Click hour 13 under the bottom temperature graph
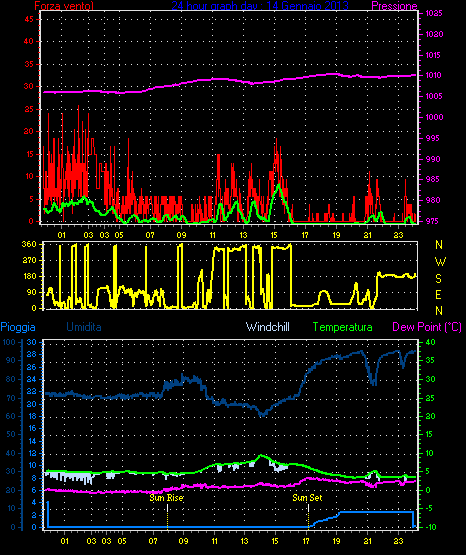The width and height of the screenshot is (466, 555). (x=244, y=541)
